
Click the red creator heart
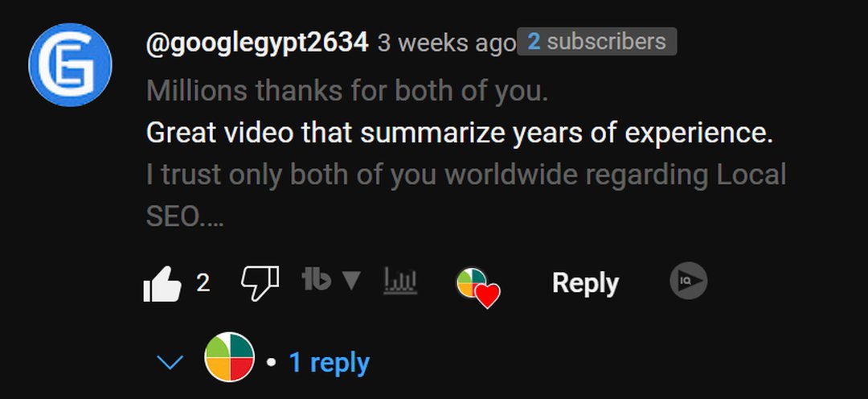coord(488,296)
